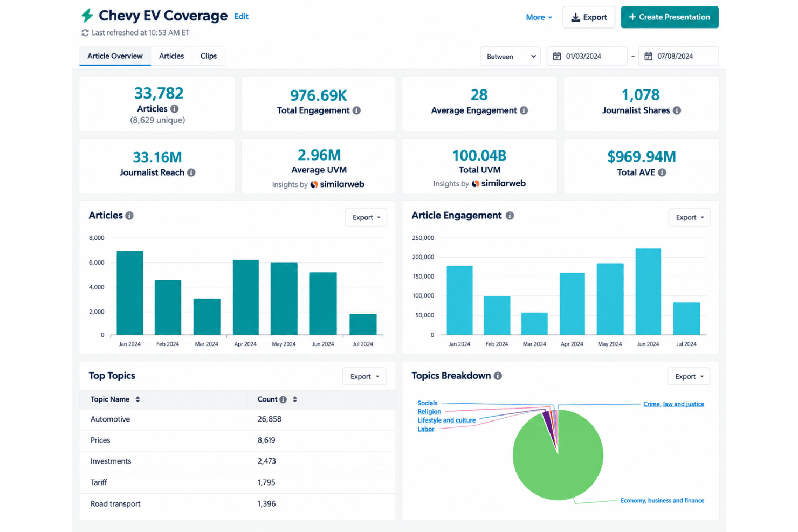Click Jul 2024 bar in Articles chart
Screen dimensions: 798x532
363,324
